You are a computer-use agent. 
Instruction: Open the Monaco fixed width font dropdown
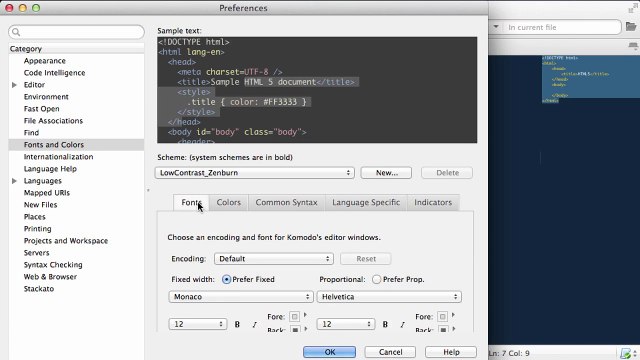[x=241, y=297]
